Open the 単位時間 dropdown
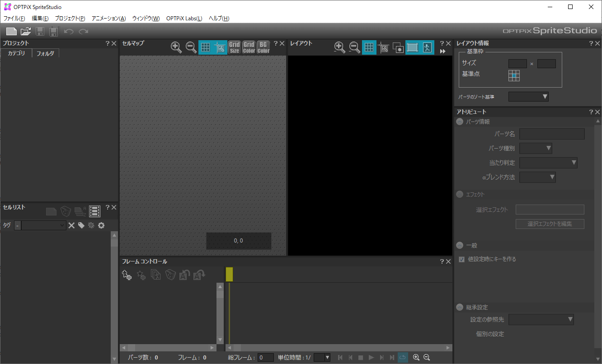This screenshot has width=602, height=364. (x=322, y=358)
